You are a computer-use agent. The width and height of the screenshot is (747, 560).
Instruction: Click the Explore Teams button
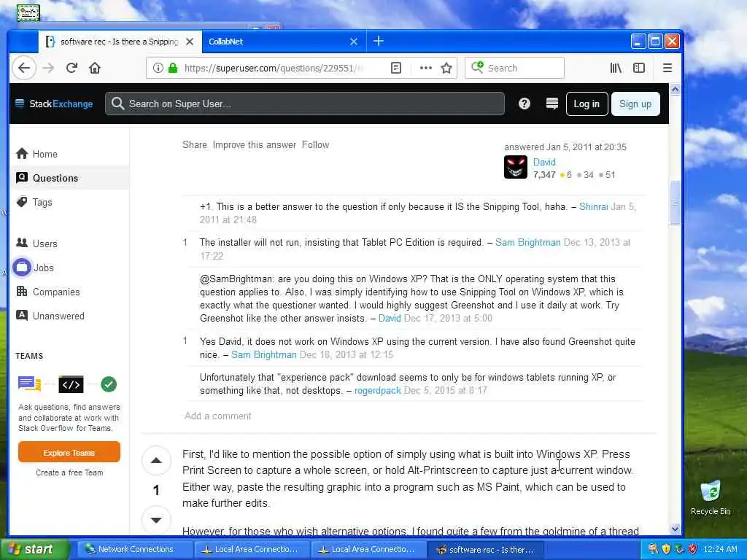pyautogui.click(x=69, y=452)
